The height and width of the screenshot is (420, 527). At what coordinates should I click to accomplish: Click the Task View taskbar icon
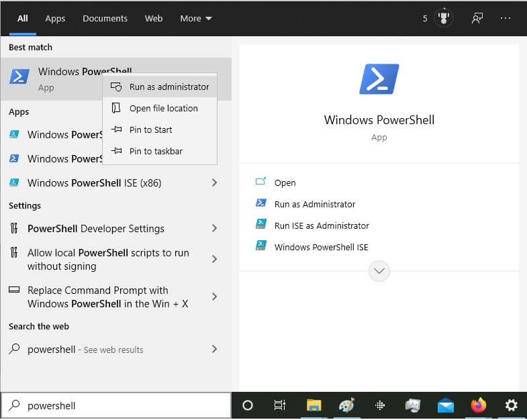coord(280,405)
